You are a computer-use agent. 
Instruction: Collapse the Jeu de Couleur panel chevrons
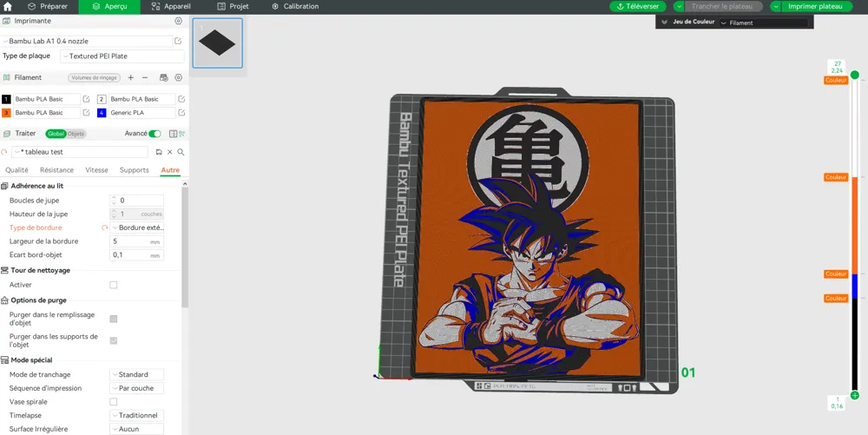point(664,23)
